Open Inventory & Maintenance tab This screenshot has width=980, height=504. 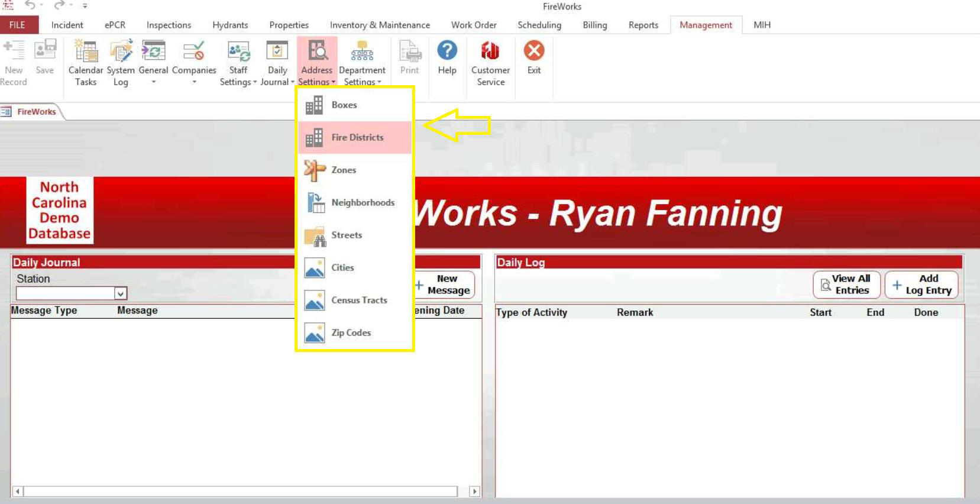click(x=380, y=25)
